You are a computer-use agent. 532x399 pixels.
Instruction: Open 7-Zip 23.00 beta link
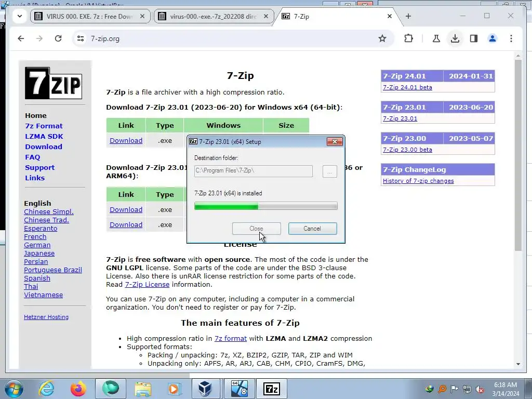[x=407, y=150]
